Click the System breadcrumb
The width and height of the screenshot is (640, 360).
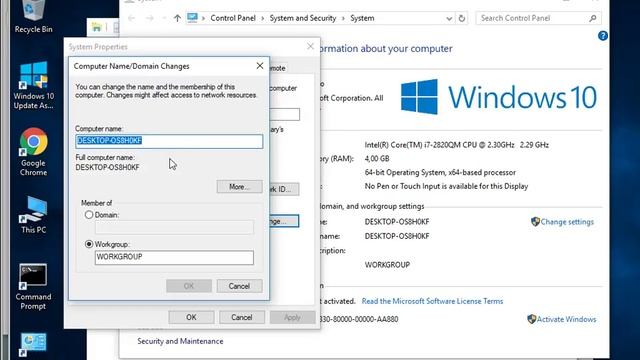pyautogui.click(x=362, y=18)
